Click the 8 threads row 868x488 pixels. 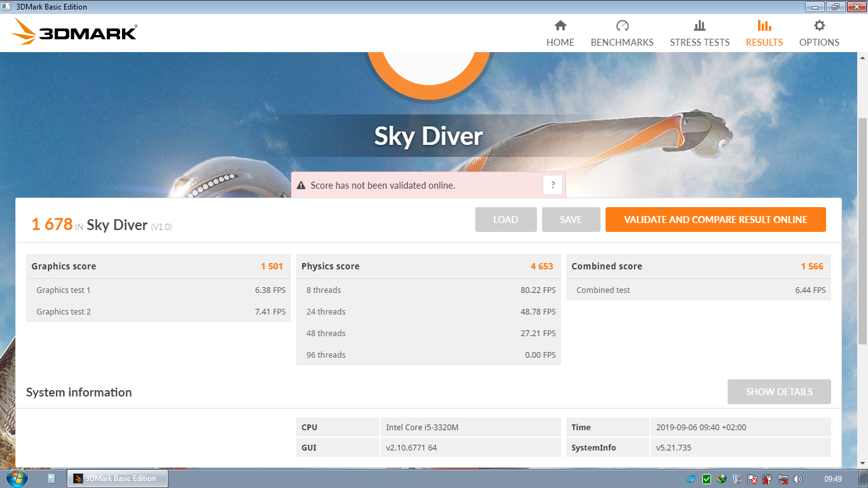428,290
